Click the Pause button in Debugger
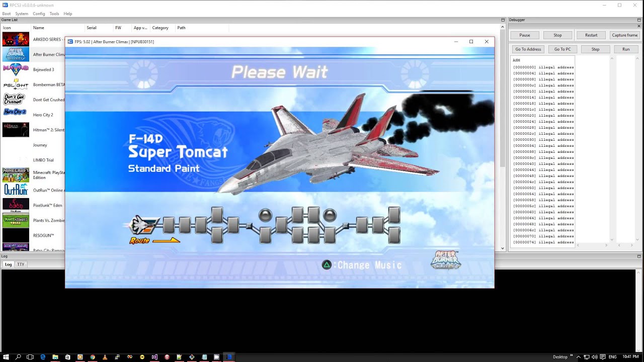The image size is (644, 362). (x=525, y=35)
